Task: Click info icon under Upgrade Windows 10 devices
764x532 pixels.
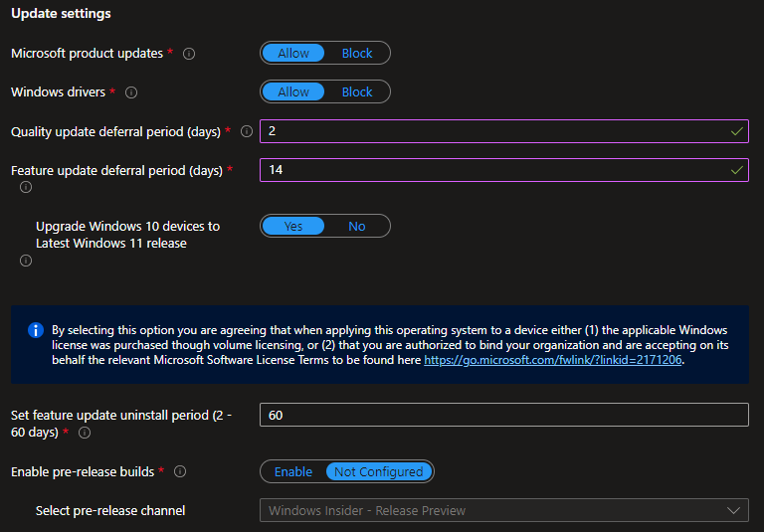Action: tap(26, 261)
